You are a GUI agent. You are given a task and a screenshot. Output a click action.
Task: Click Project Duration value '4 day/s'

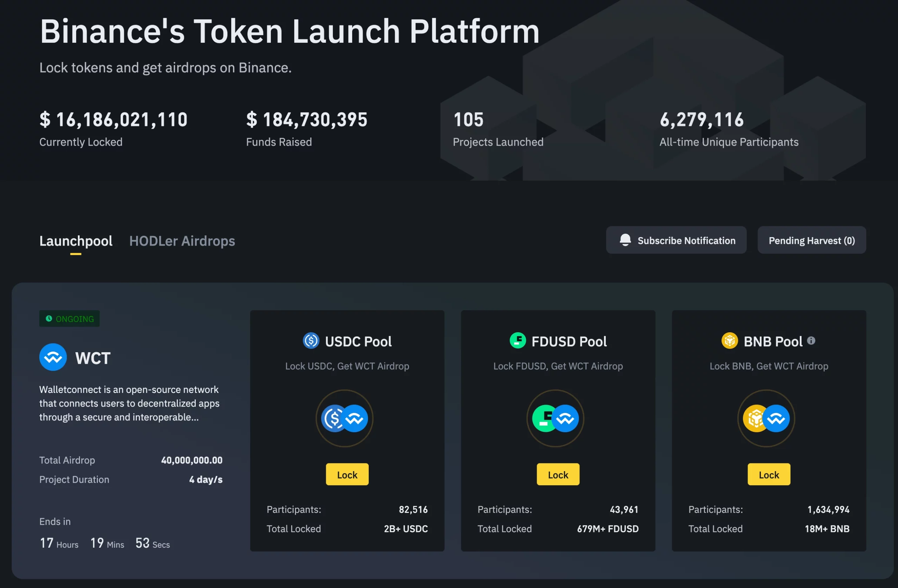tap(206, 479)
